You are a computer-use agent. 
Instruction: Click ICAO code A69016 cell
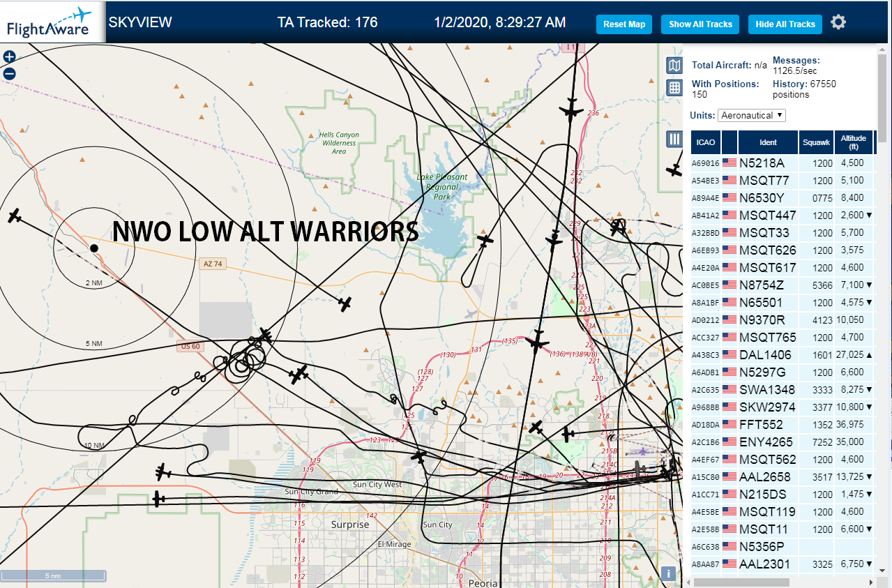tap(705, 164)
